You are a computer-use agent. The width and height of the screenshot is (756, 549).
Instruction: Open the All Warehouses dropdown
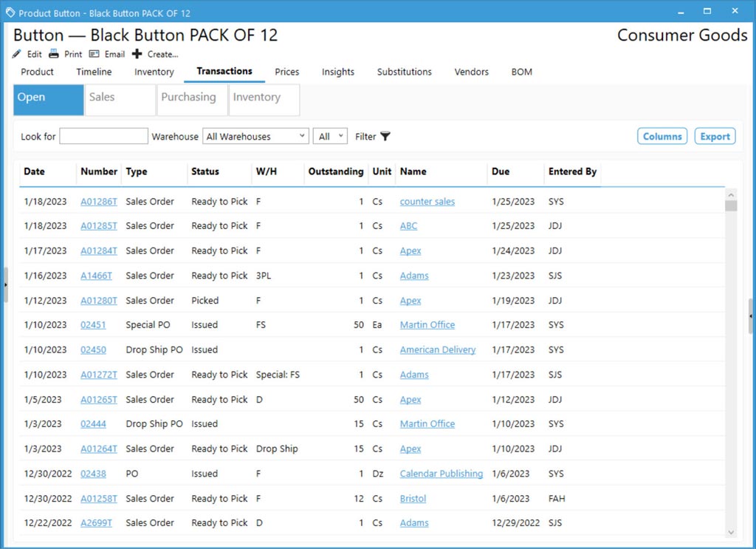coord(255,136)
